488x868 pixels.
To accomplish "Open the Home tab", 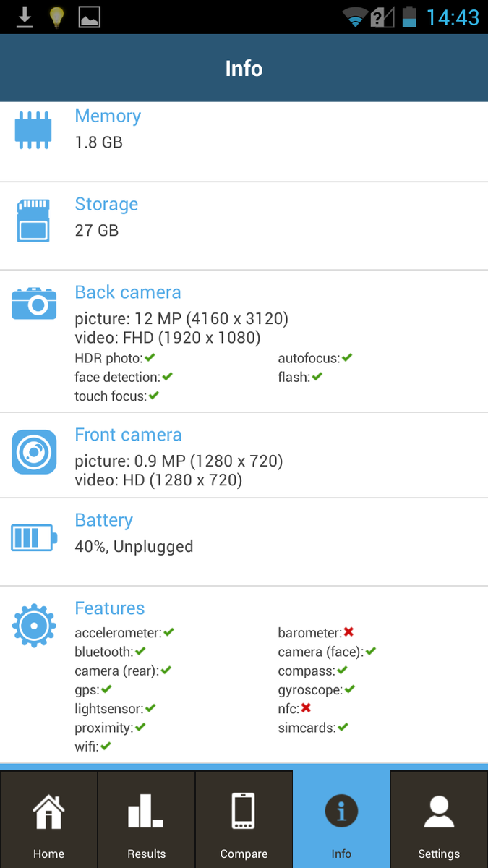I will click(48, 820).
